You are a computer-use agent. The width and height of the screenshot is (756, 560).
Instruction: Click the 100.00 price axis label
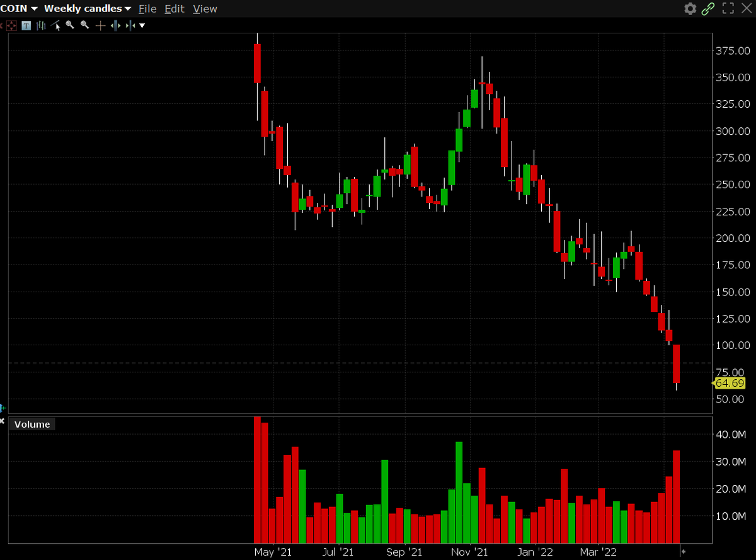coord(733,345)
